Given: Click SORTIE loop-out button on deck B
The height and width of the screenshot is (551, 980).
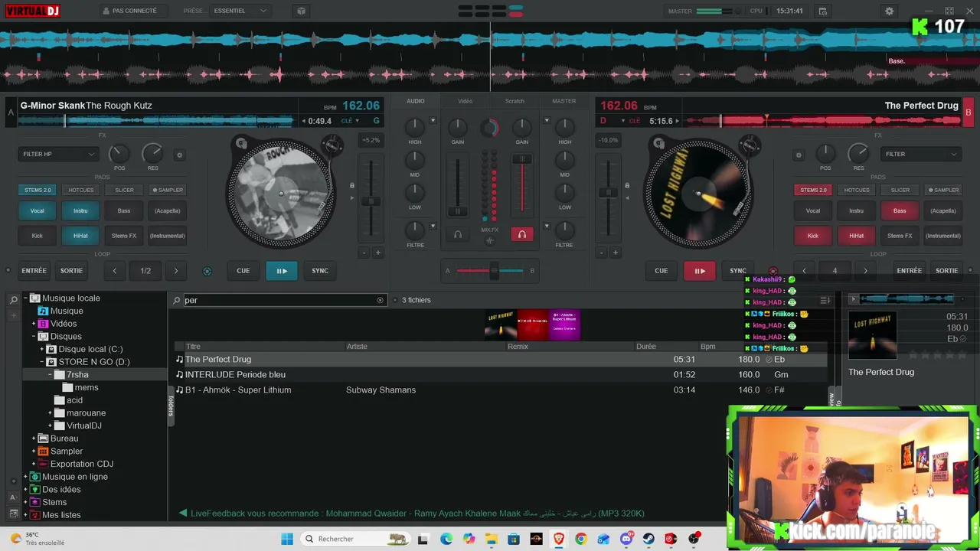Looking at the screenshot, I should 947,271.
